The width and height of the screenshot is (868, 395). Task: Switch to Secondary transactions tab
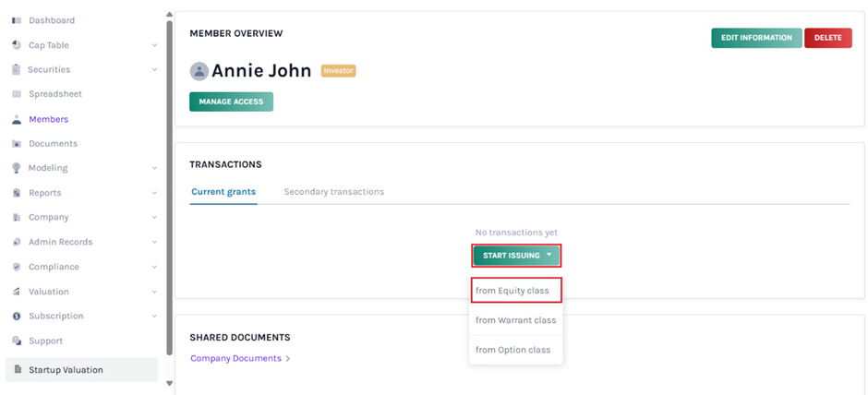(x=333, y=192)
